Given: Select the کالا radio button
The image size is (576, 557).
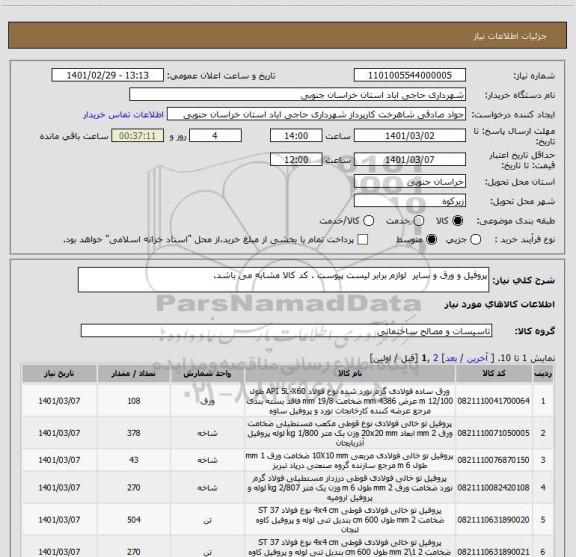Looking at the screenshot, I should [x=458, y=221].
